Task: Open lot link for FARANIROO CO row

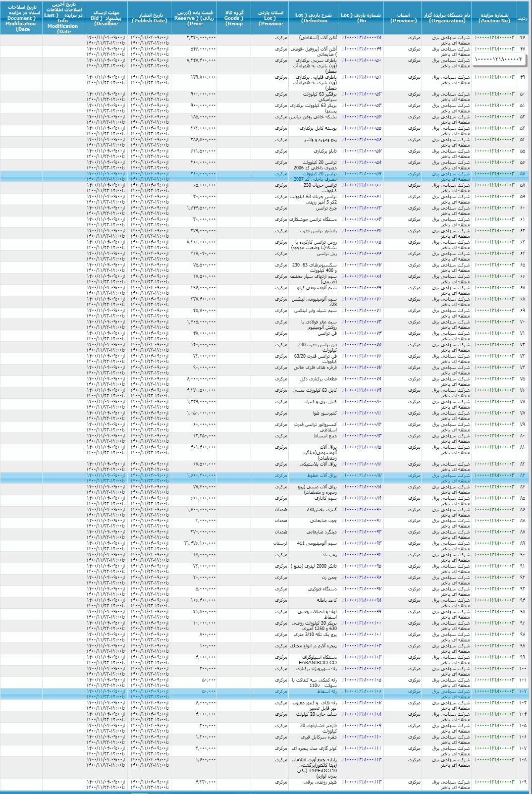Action: 362,657
